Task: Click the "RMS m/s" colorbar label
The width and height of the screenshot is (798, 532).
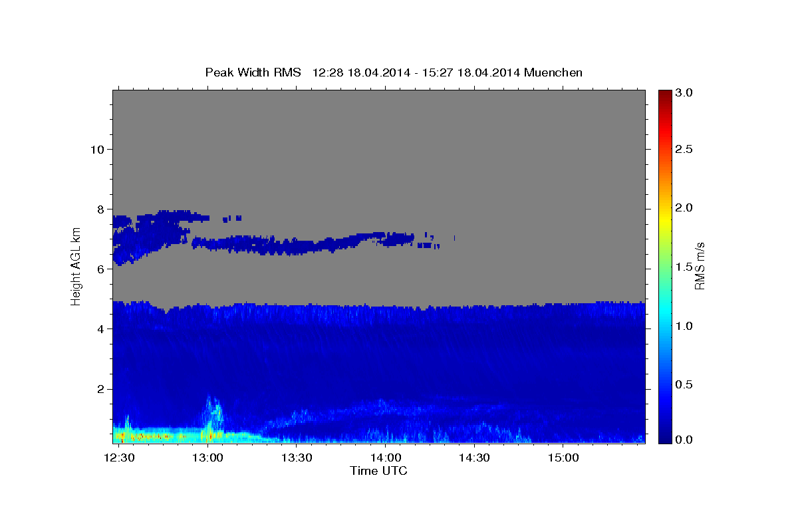Action: tap(699, 266)
